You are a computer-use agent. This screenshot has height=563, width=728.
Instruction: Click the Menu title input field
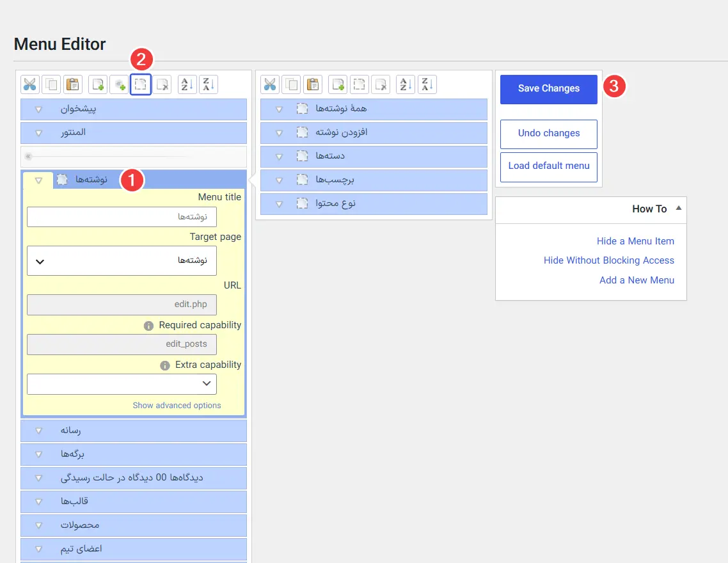[x=122, y=217]
